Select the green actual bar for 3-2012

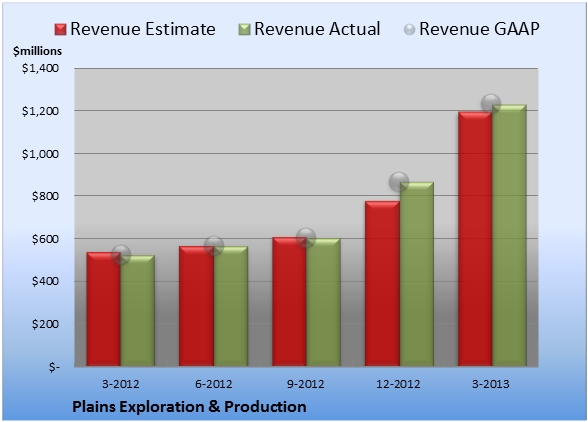pyautogui.click(x=138, y=311)
